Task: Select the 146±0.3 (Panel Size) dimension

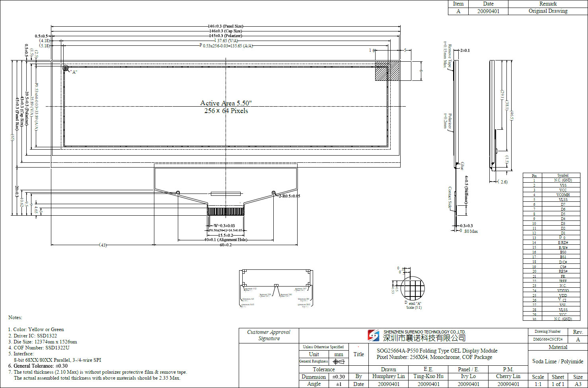Action: tap(226, 26)
